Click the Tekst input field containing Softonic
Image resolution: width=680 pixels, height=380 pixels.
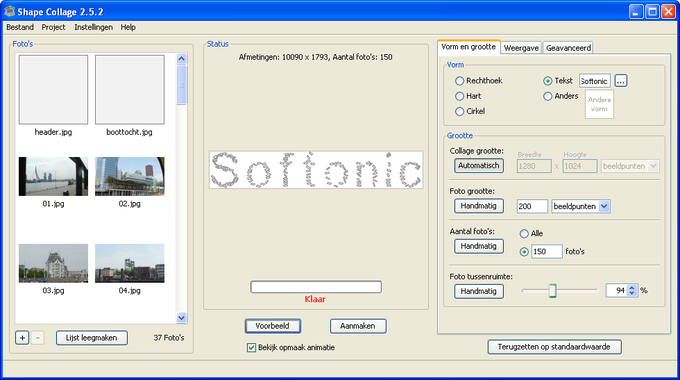(595, 81)
